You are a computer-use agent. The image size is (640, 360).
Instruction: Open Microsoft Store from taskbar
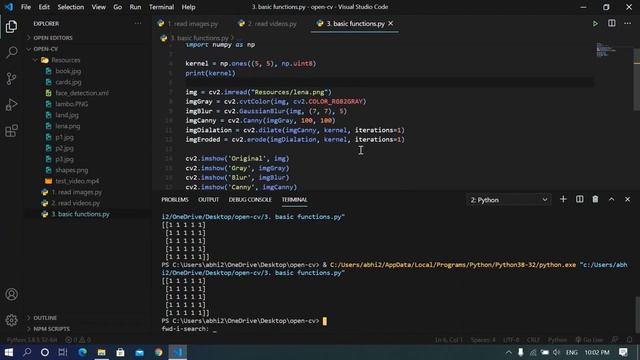click(120, 352)
